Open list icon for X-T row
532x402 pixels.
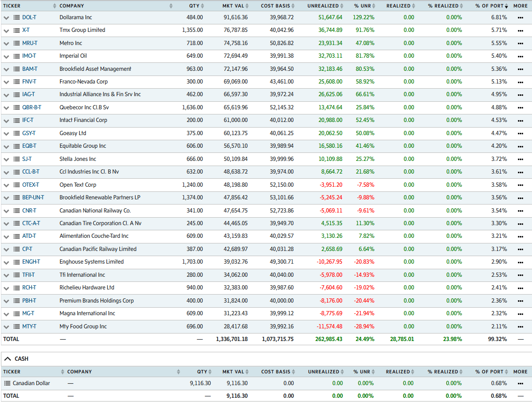point(16,30)
